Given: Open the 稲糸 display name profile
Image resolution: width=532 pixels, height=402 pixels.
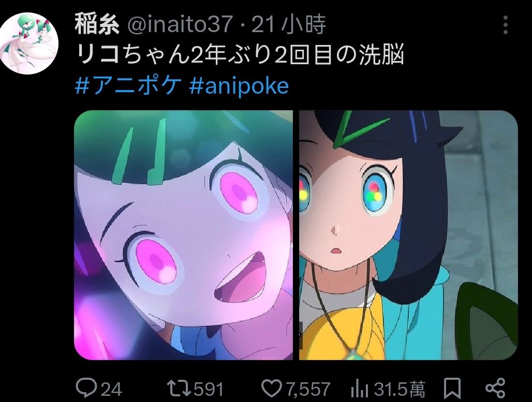Looking at the screenshot, I should click(97, 25).
